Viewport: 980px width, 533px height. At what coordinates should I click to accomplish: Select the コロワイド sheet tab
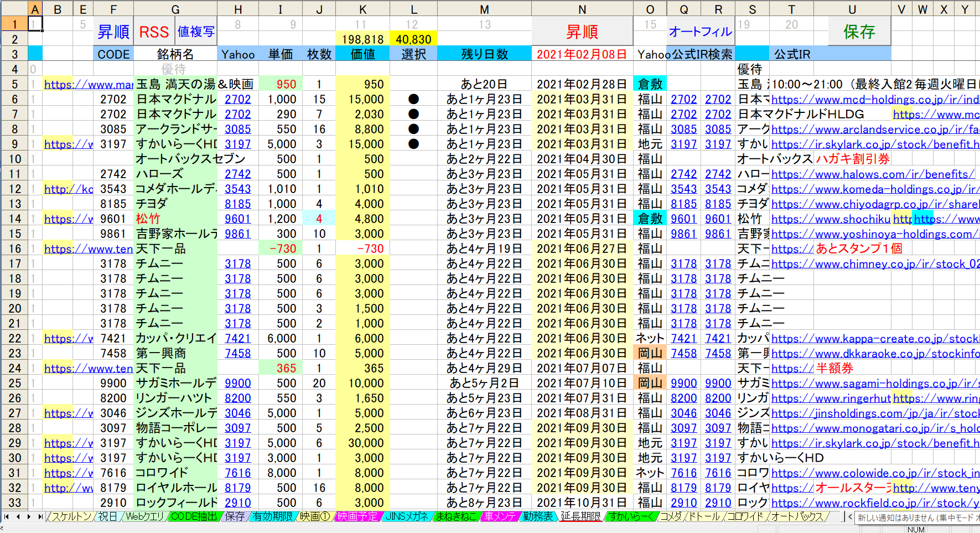tap(745, 516)
